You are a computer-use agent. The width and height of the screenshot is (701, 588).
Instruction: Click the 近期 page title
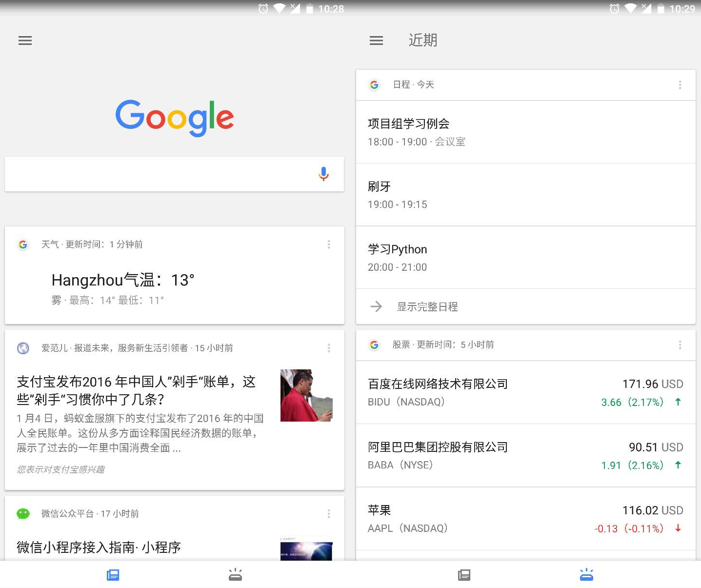point(423,40)
